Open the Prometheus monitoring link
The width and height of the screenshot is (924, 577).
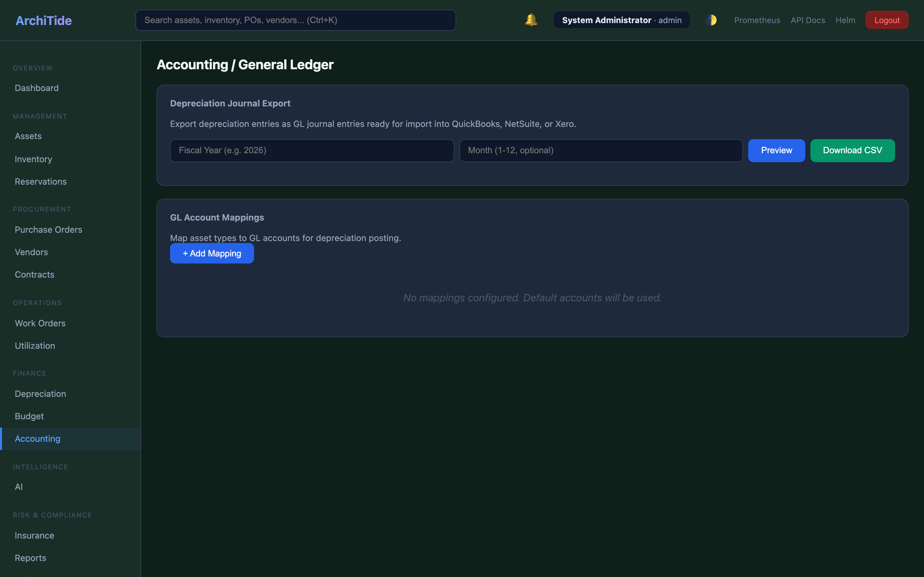pyautogui.click(x=757, y=20)
